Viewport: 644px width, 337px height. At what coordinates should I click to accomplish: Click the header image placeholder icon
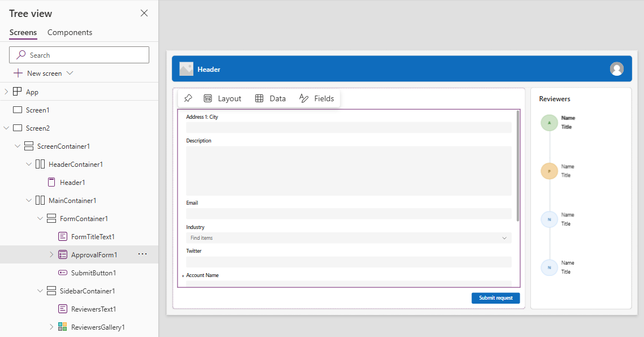coord(186,69)
